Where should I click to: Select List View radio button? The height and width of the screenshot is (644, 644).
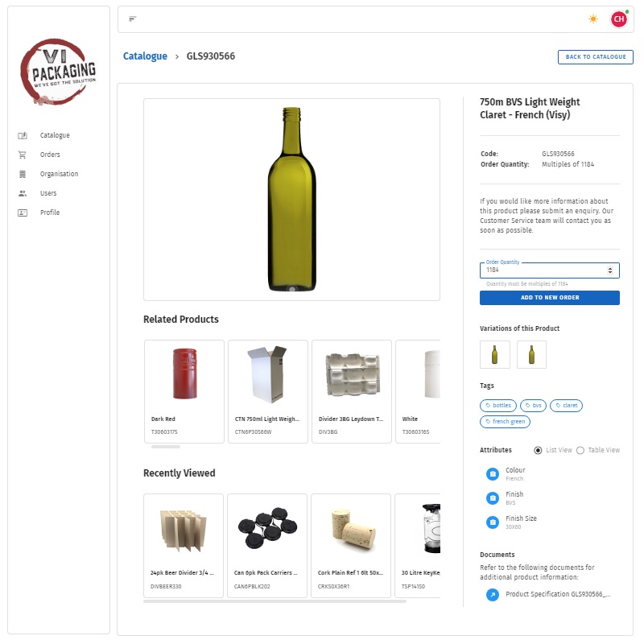(538, 451)
